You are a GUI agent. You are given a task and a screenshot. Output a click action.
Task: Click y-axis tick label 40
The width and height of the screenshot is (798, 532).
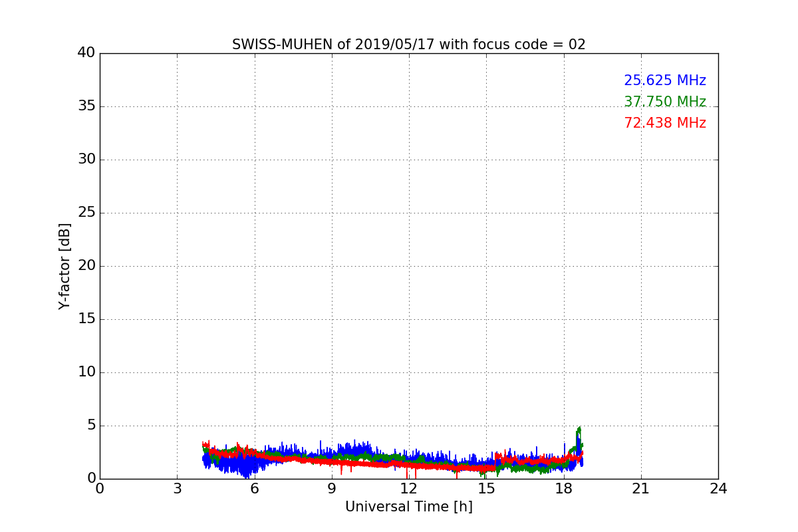(86, 53)
